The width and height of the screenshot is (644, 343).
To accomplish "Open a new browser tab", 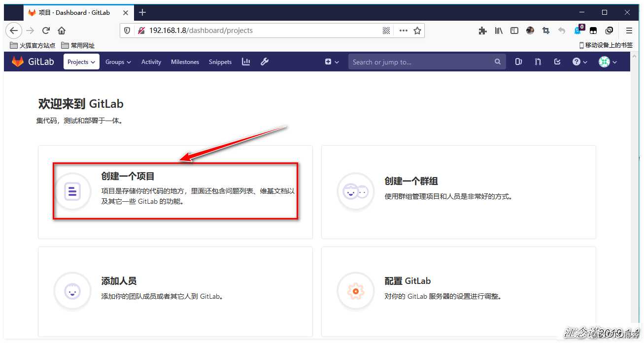I will (x=142, y=12).
